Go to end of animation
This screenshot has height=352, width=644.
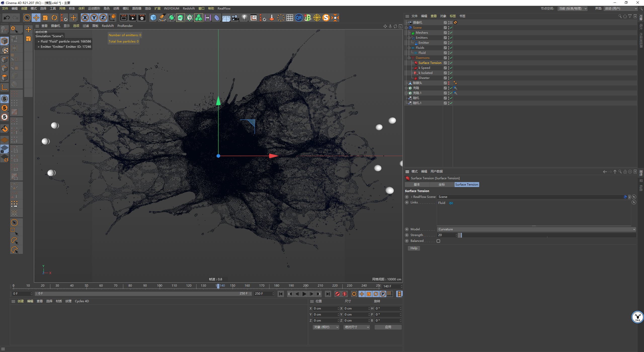(328, 294)
